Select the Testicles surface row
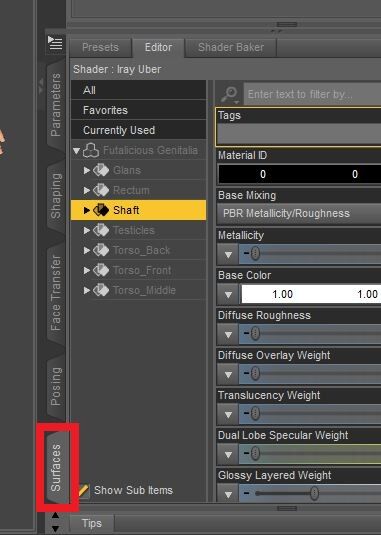The width and height of the screenshot is (381, 535). tap(138, 230)
